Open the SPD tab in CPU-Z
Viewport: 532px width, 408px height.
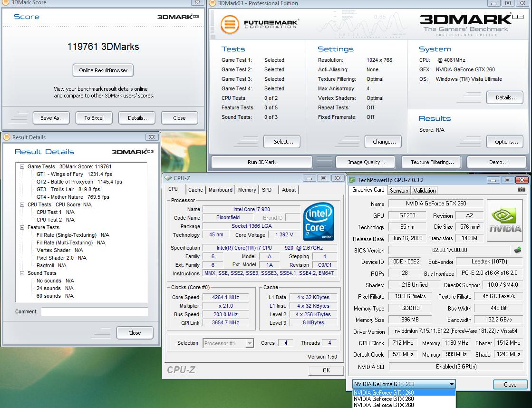[267, 190]
